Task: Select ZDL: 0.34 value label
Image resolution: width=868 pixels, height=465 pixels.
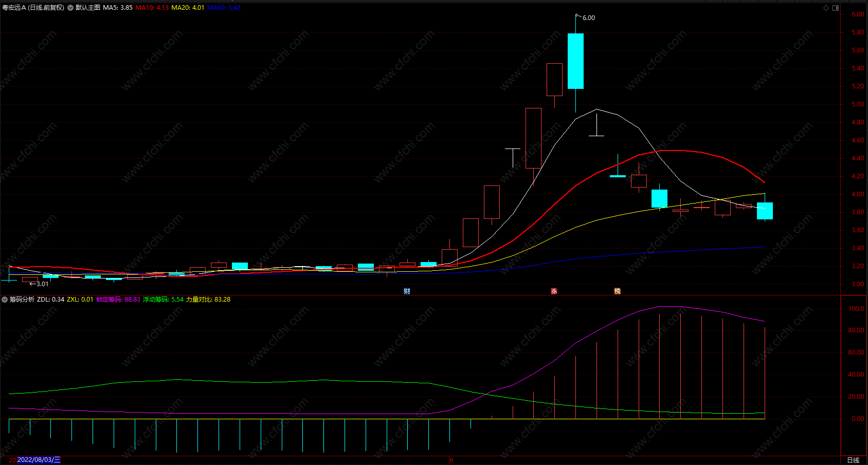Action: pos(51,300)
